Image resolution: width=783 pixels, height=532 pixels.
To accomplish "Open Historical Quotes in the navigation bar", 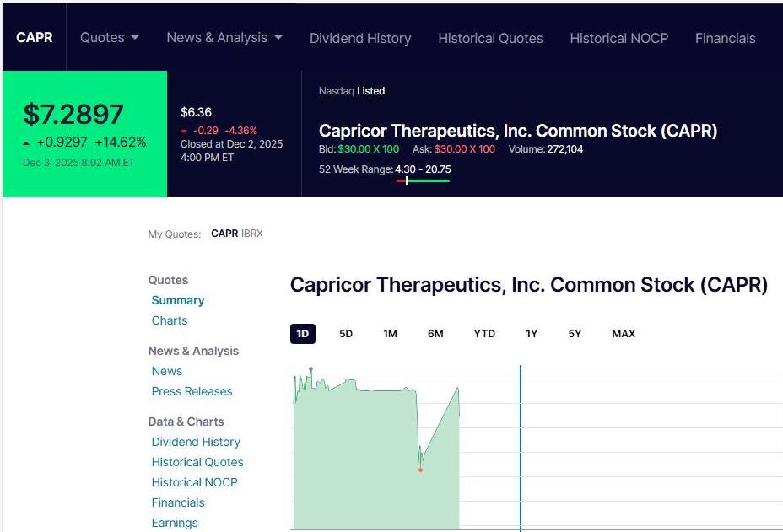I will 490,38.
